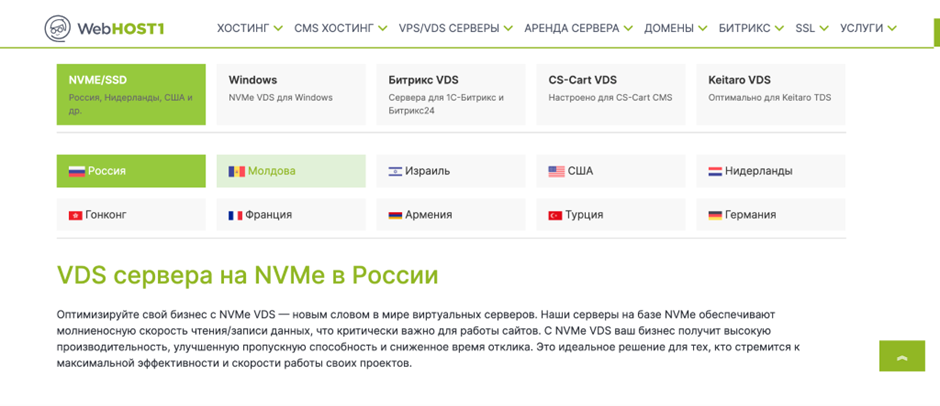Open the SSL menu item
940x406 pixels.
(x=805, y=28)
